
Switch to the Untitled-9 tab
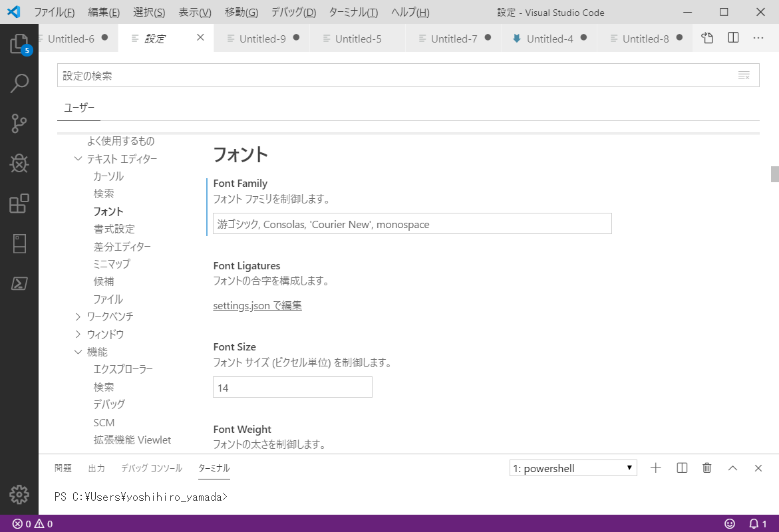[262, 39]
